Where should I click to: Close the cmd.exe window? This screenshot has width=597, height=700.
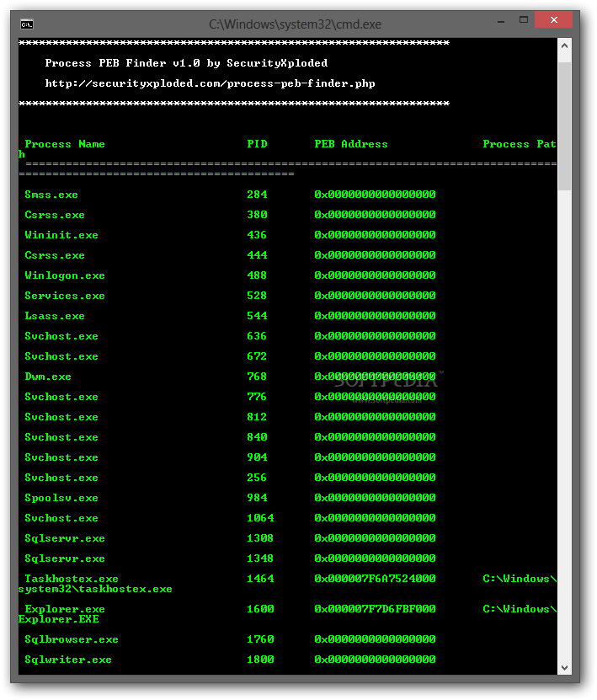tap(554, 19)
